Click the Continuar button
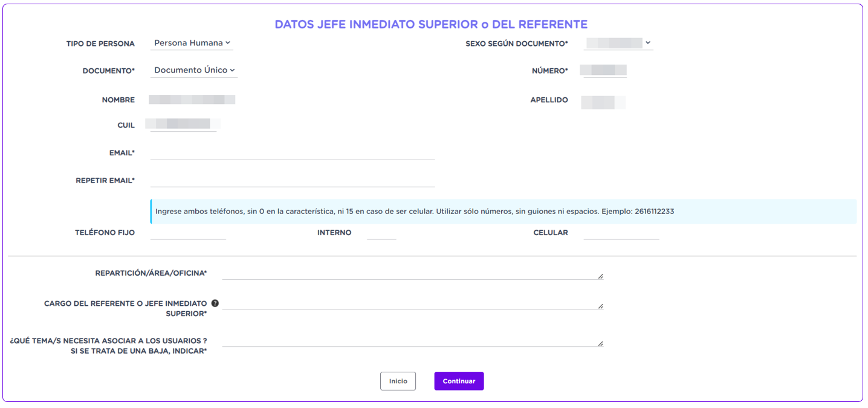The image size is (868, 408). point(459,381)
